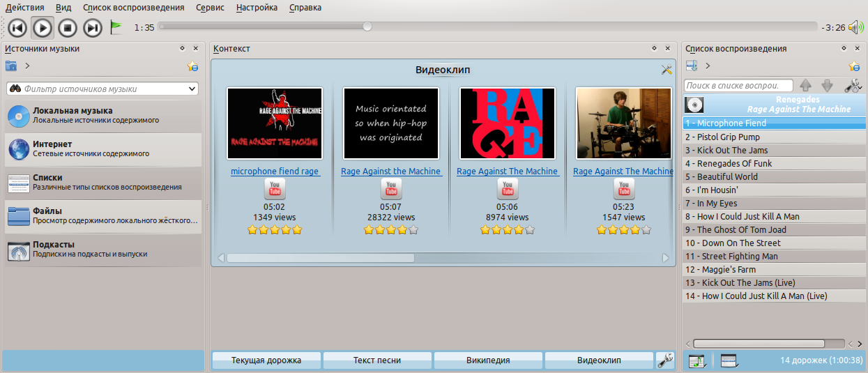This screenshot has width=868, height=373.
Task: Open Rage Against The Machine link, 05:23 video
Action: pos(623,171)
